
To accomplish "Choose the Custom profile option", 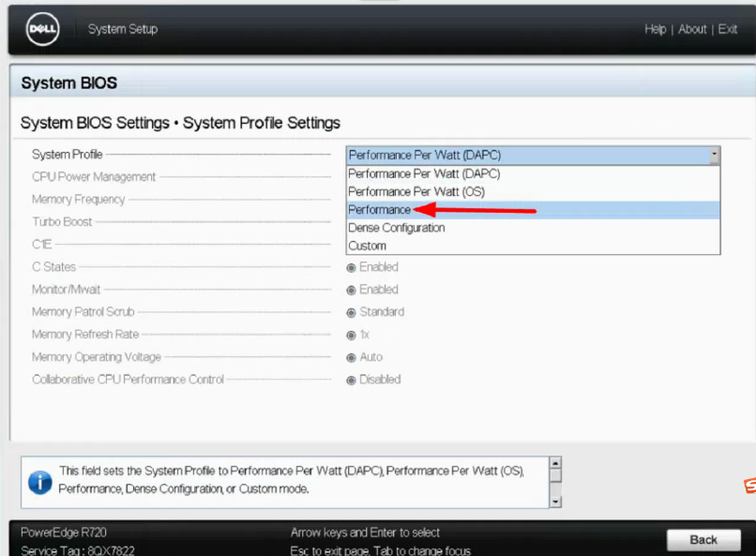I will [x=367, y=246].
